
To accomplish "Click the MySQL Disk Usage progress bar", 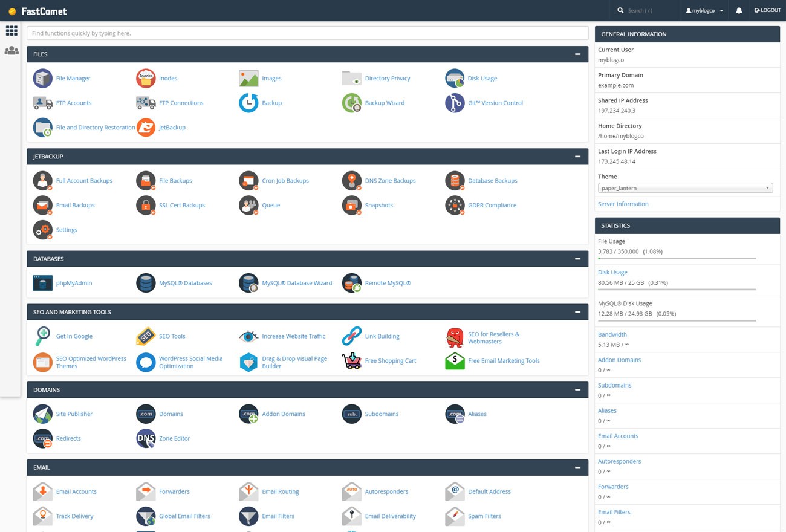I will click(x=677, y=320).
